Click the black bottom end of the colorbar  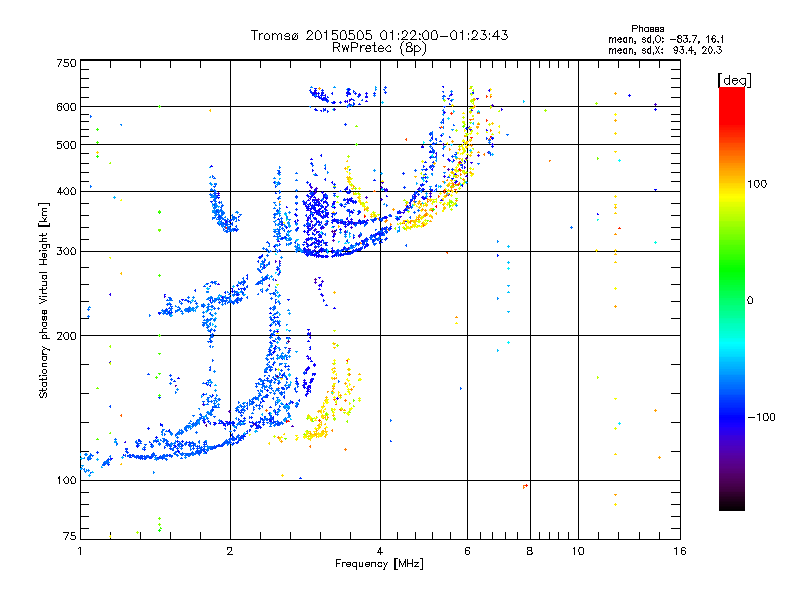tap(732, 503)
